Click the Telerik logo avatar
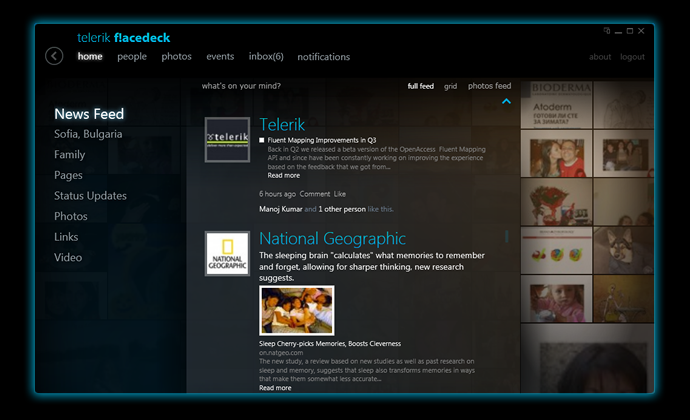This screenshot has width=690, height=420. click(x=227, y=140)
